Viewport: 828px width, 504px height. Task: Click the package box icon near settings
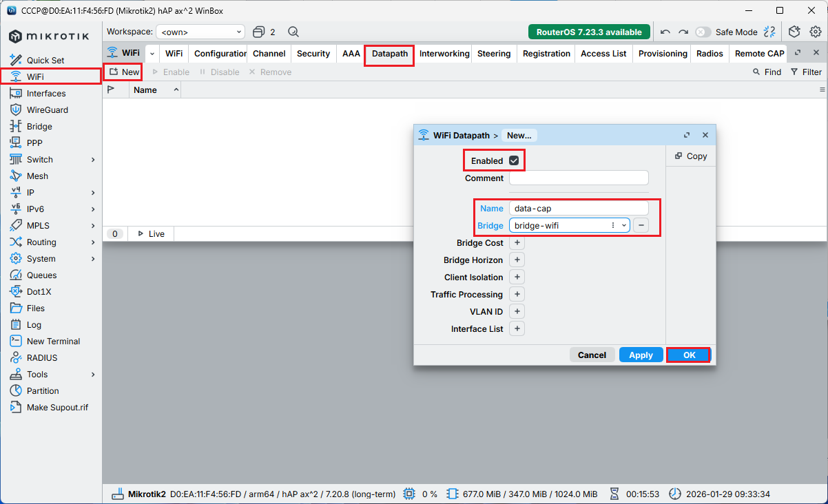point(795,32)
